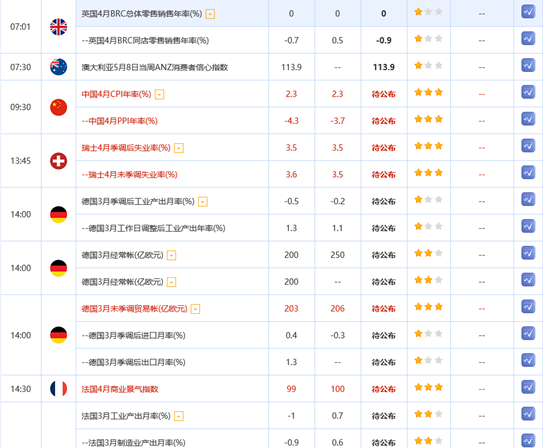Select the 07:30 time cell
Viewport: 543px width, 448px height.
pos(20,67)
